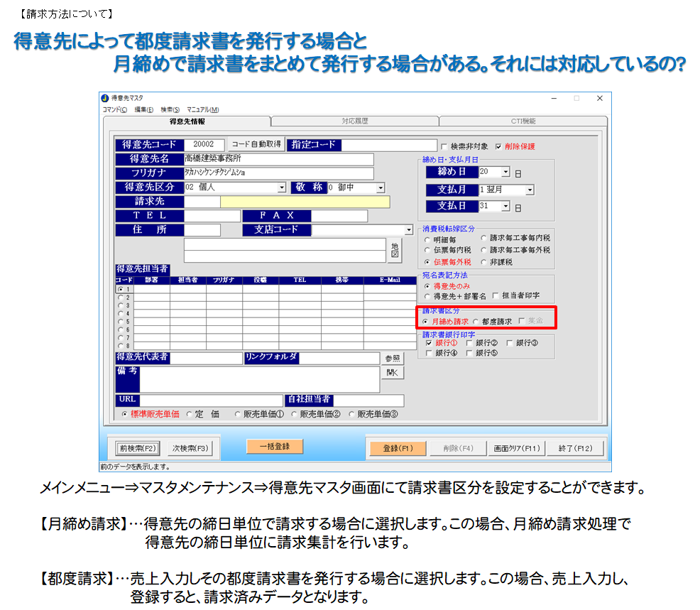700x610 pixels.
Task: Open the 締め日 day dropdown
Action: 505,172
